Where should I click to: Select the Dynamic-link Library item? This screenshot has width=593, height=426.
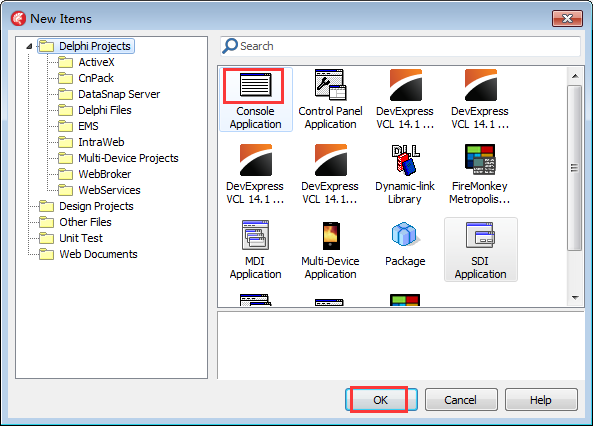(x=405, y=174)
